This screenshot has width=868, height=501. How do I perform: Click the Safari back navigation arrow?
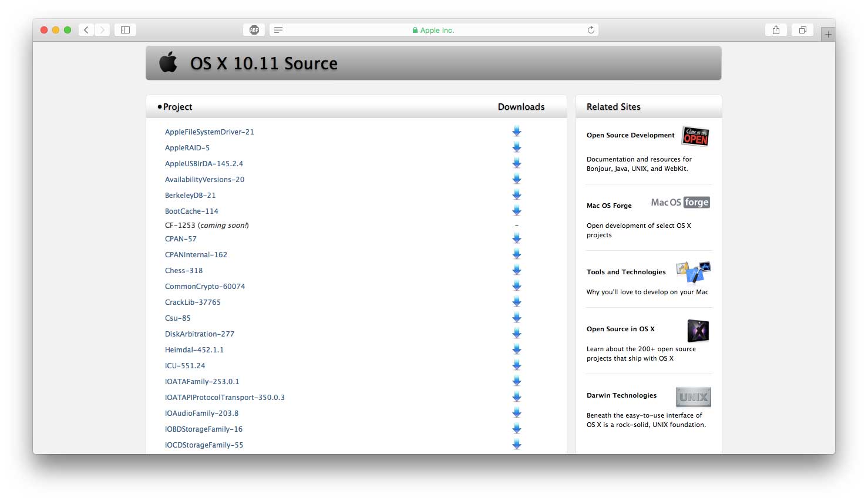click(x=86, y=30)
